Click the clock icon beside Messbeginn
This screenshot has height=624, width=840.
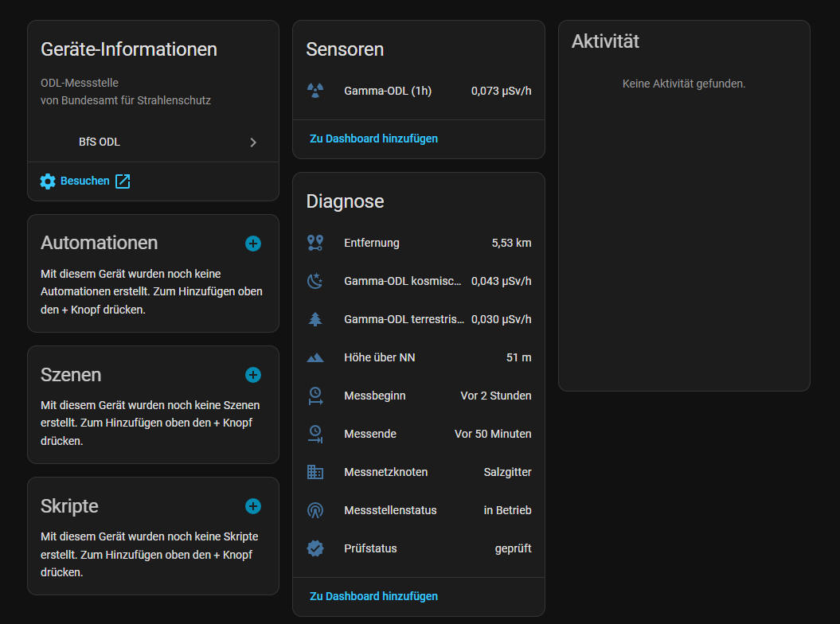click(315, 396)
